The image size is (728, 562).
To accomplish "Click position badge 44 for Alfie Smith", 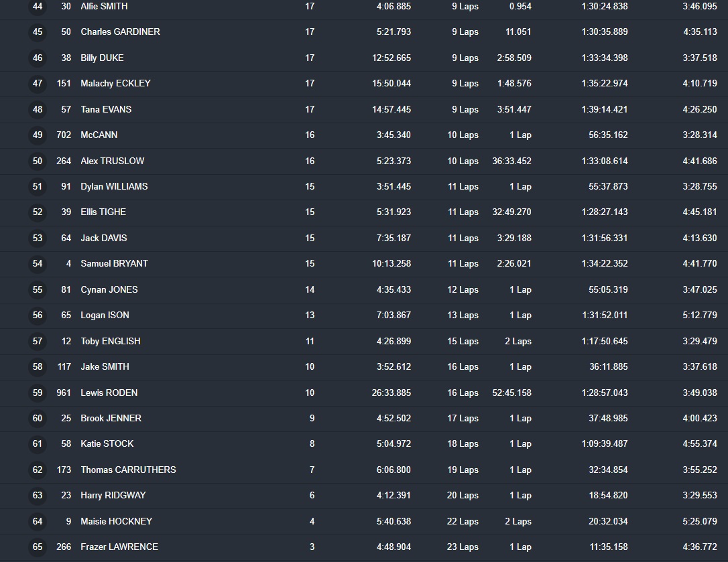I will (38, 6).
